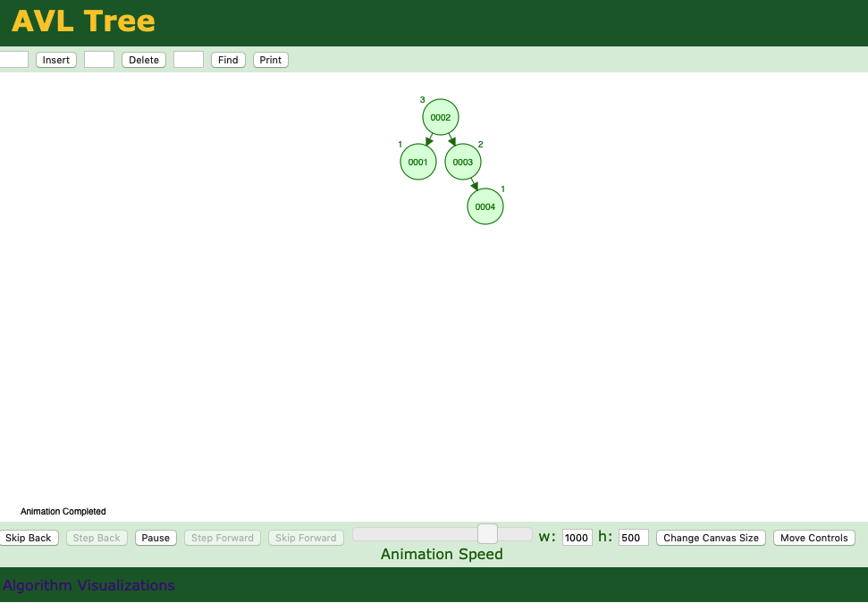Select leaf node 0004

(485, 207)
